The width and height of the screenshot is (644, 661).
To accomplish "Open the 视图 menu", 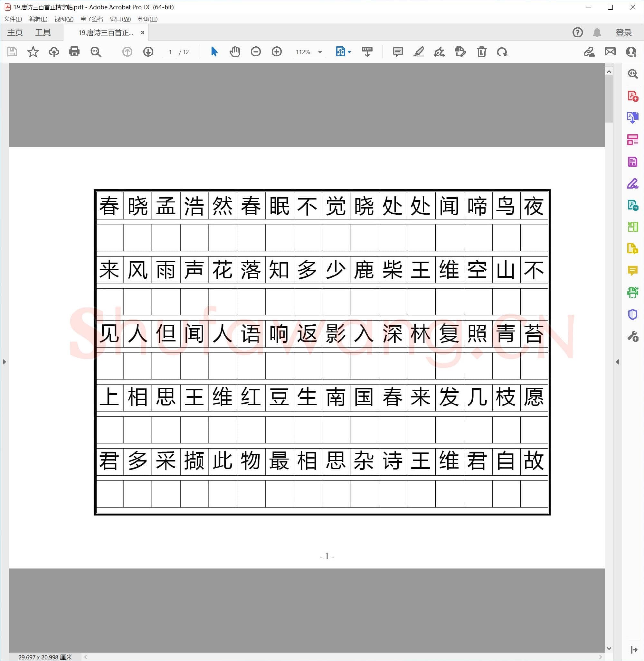I will click(x=63, y=19).
